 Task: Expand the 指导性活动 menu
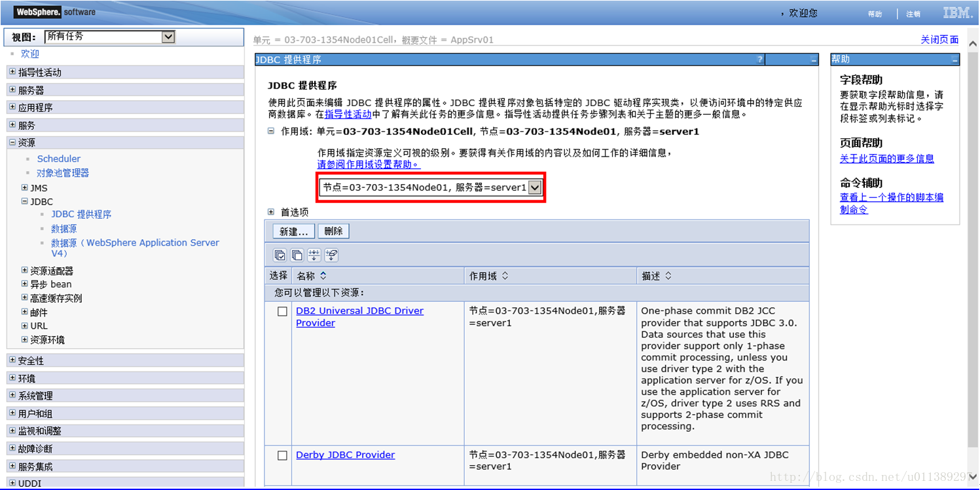12,72
